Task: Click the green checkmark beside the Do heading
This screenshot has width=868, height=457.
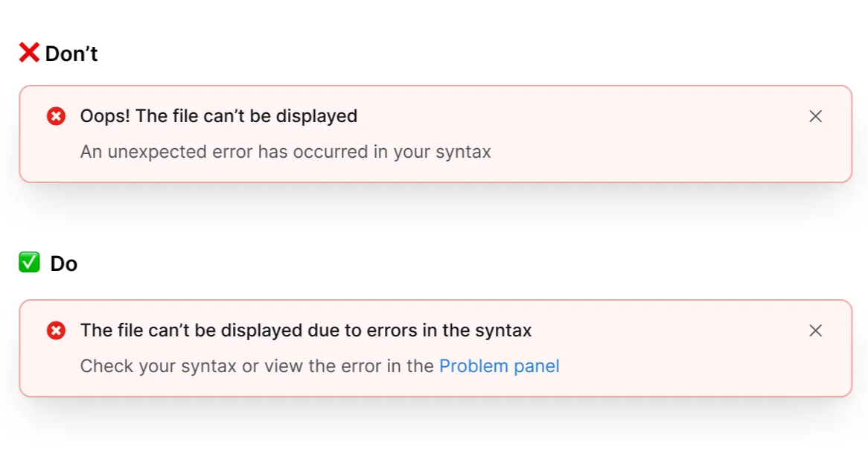Action: (x=28, y=263)
